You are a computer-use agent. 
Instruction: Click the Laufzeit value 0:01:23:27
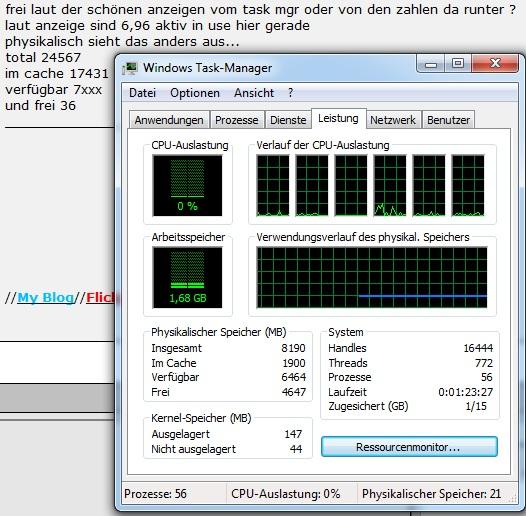pyautogui.click(x=466, y=392)
